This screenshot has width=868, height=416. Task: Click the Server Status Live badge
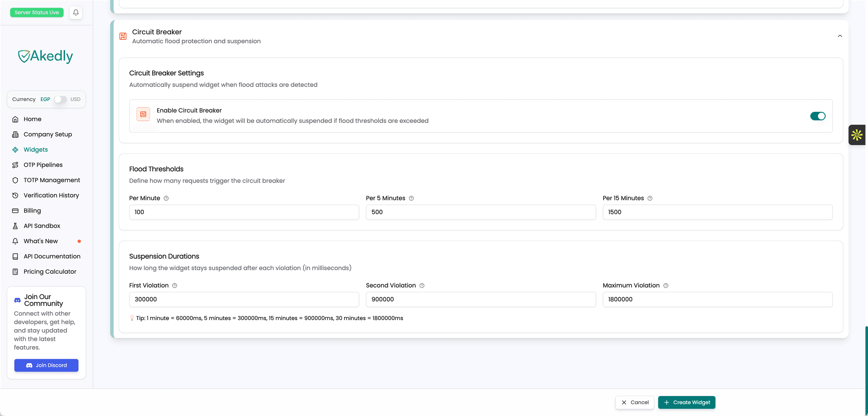point(37,12)
